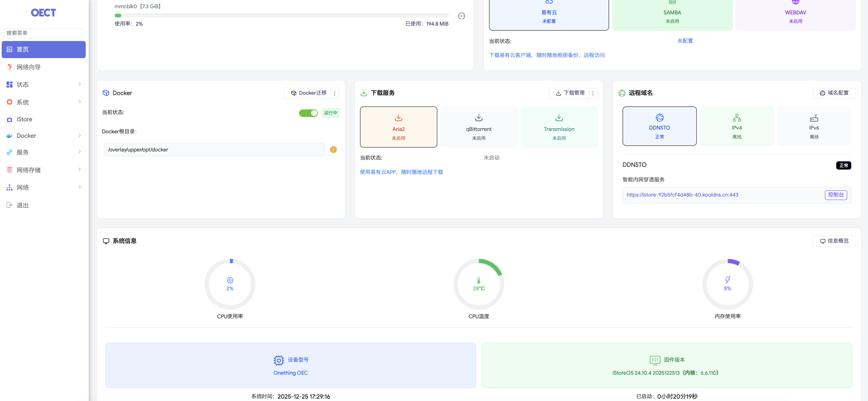Open the Docker card three-dot menu
This screenshot has width=868, height=401.
click(x=335, y=93)
